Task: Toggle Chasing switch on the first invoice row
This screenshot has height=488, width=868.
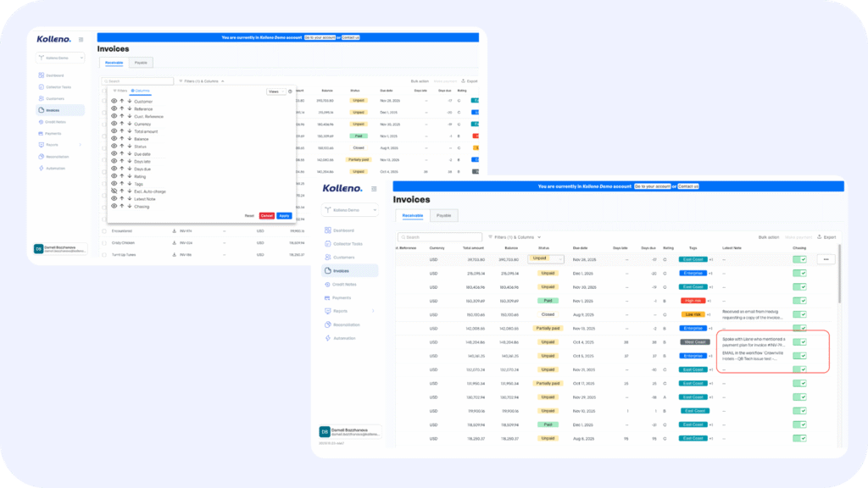Action: tap(799, 259)
